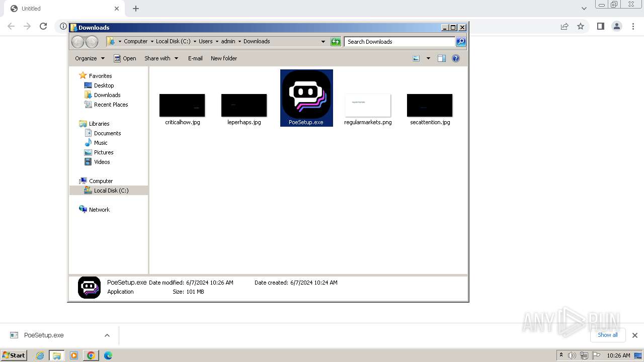This screenshot has height=362, width=644.
Task: Select regularmarkets.png file thumbnail
Action: coord(368,106)
